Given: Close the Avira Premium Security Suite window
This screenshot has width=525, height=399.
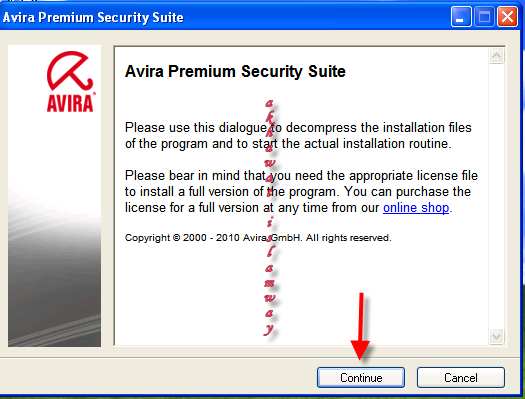Looking at the screenshot, I should pos(507,16).
